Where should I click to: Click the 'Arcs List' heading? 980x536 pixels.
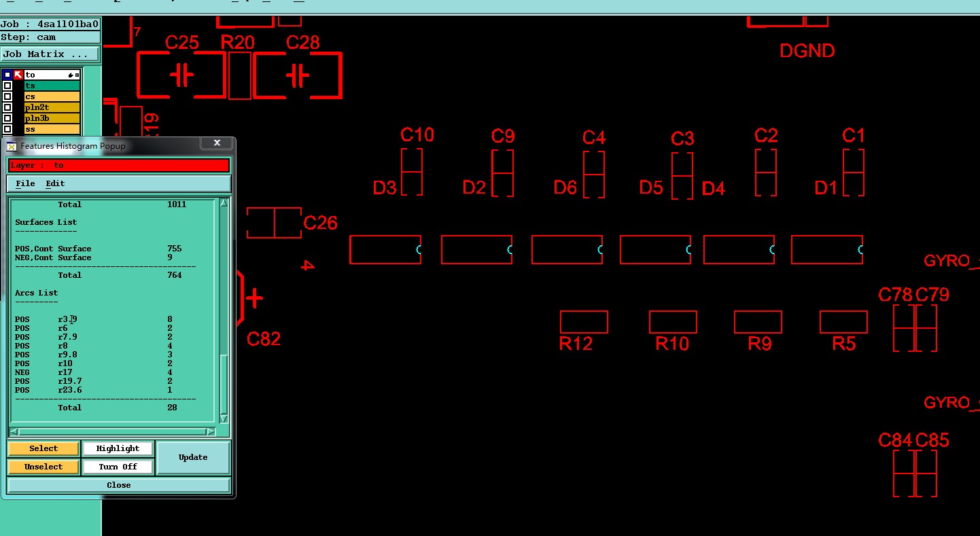(38, 293)
